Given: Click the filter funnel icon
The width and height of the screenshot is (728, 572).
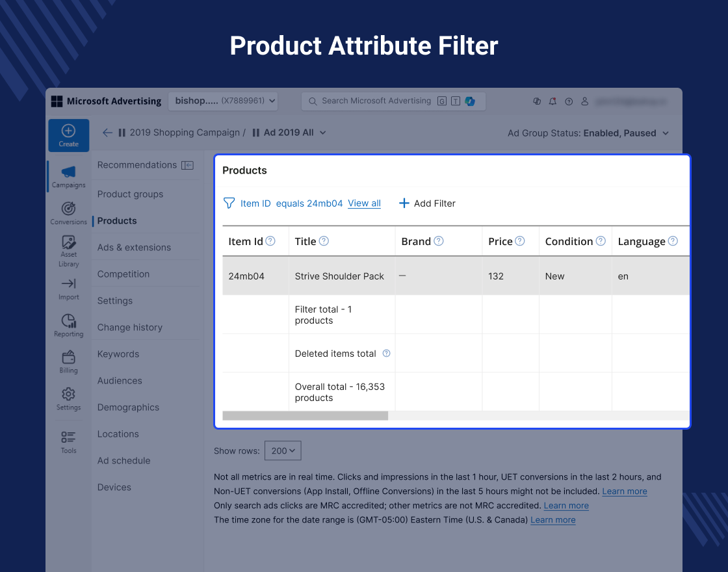Looking at the screenshot, I should 229,203.
